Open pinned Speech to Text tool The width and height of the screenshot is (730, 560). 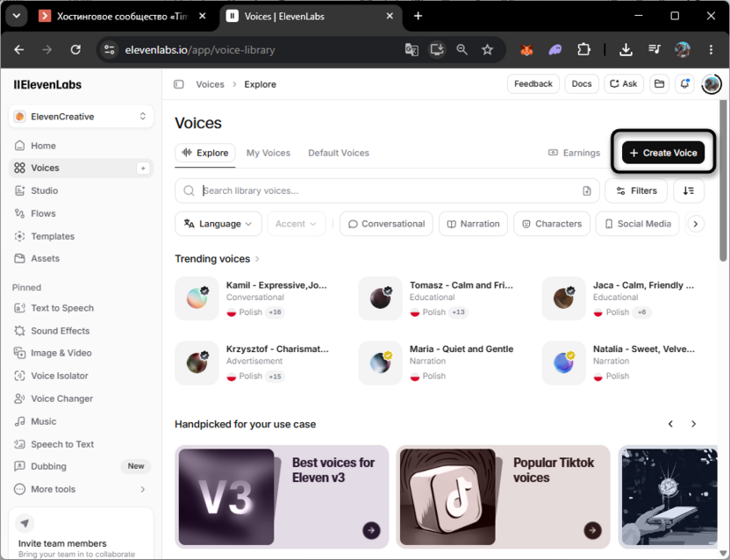pos(81,444)
